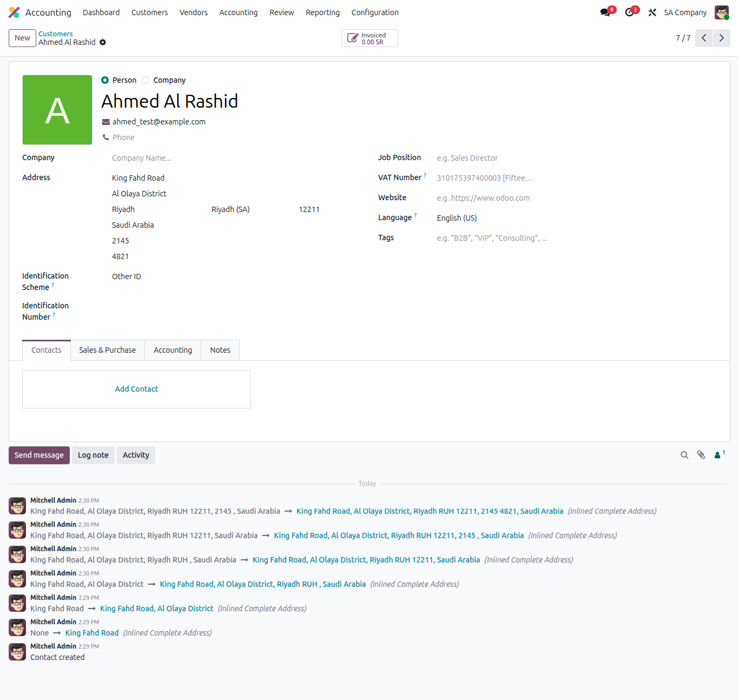739x700 pixels.
Task: Open the Odoo Accounting app logo
Action: [x=14, y=12]
